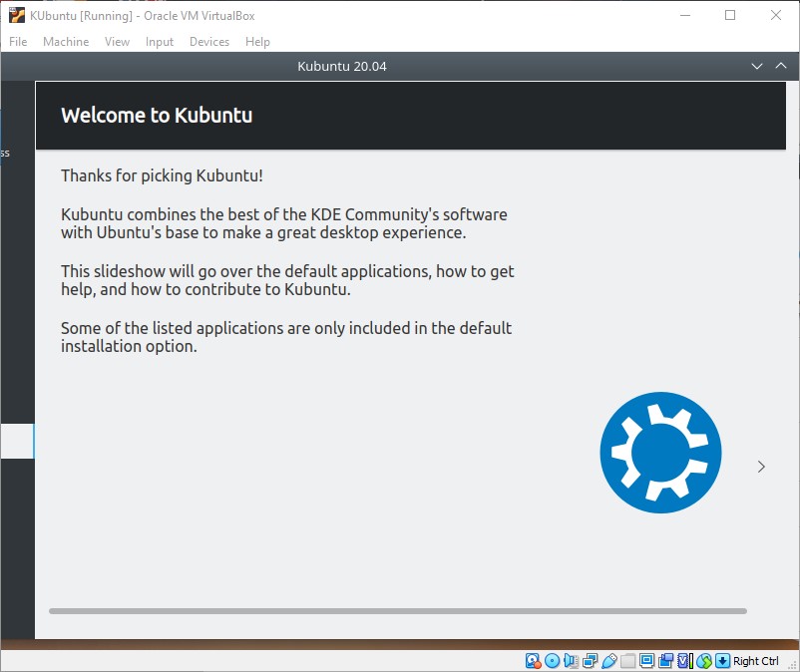Click the installation progress bar

398,611
